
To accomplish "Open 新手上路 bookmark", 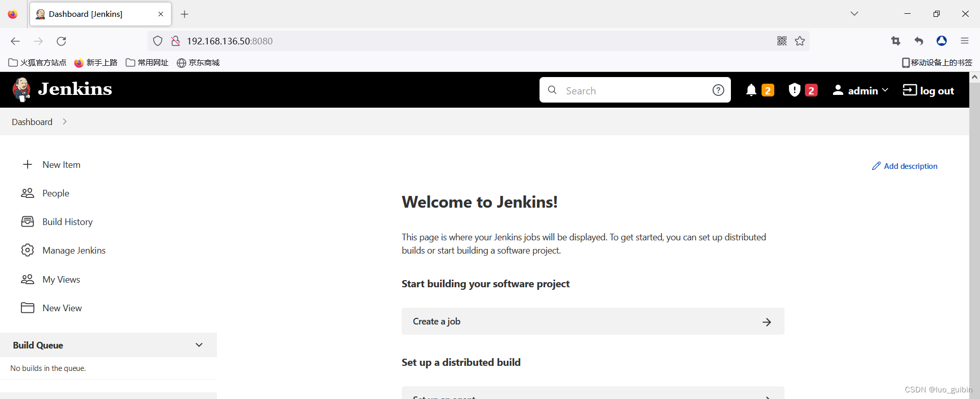I will point(96,63).
